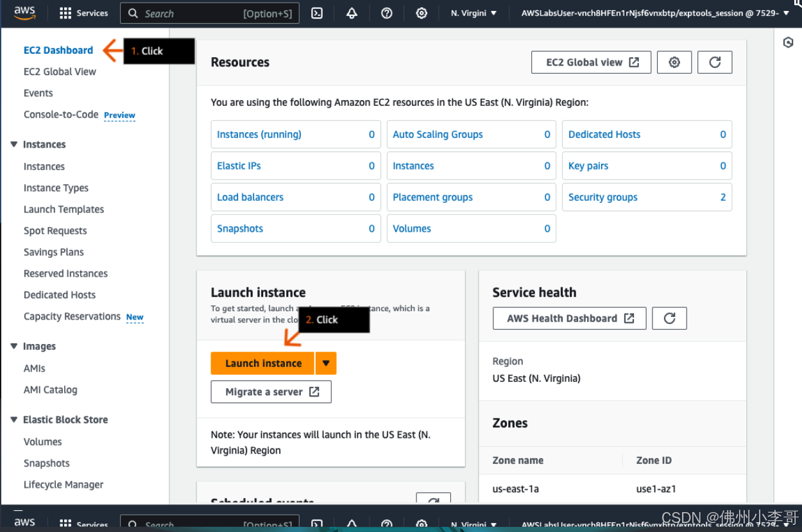Open Instances (running) resource link

click(x=259, y=135)
